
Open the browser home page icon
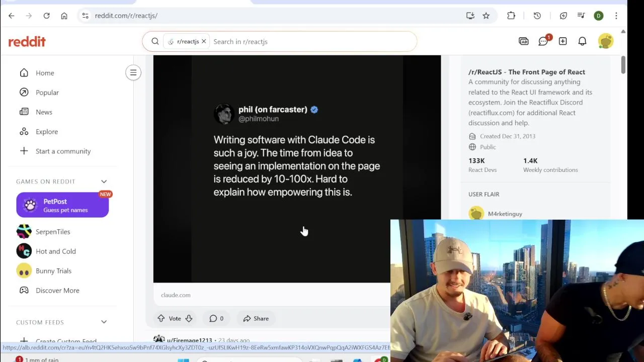coord(64,16)
